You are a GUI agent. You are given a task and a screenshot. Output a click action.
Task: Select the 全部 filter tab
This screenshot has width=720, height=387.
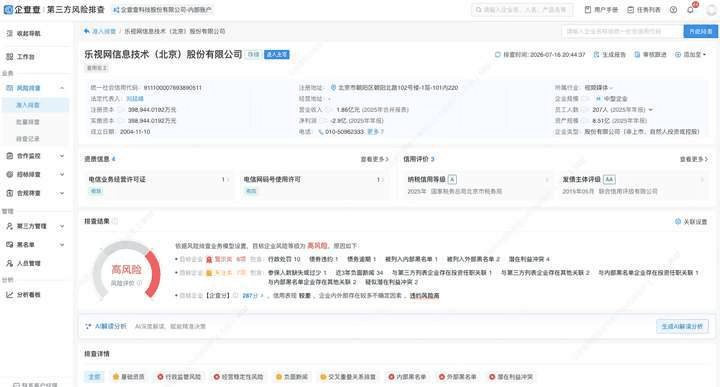94,377
